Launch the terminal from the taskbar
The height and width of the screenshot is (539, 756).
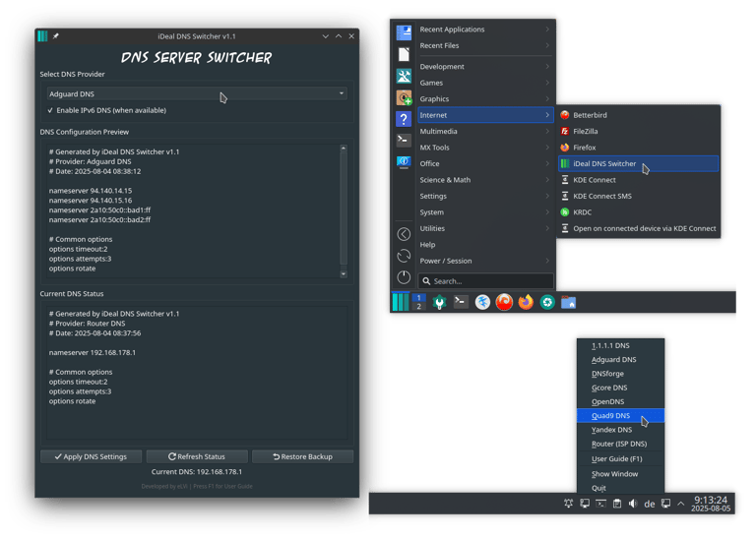click(x=461, y=302)
